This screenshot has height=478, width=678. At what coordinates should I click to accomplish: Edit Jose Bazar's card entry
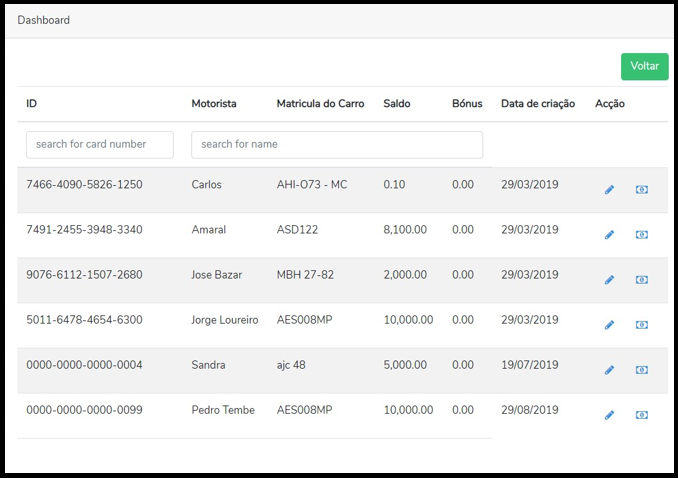coord(609,280)
